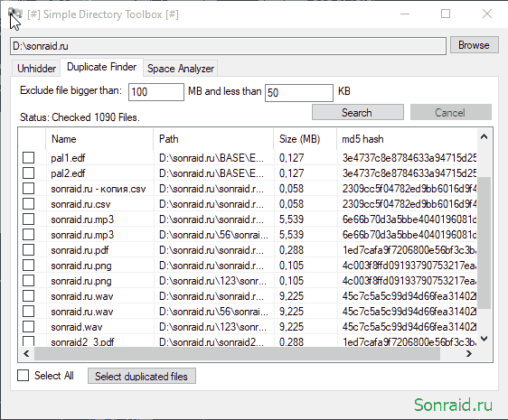Select the sonraid2_3.pdf row name
The width and height of the screenshot is (508, 420).
pos(82,342)
